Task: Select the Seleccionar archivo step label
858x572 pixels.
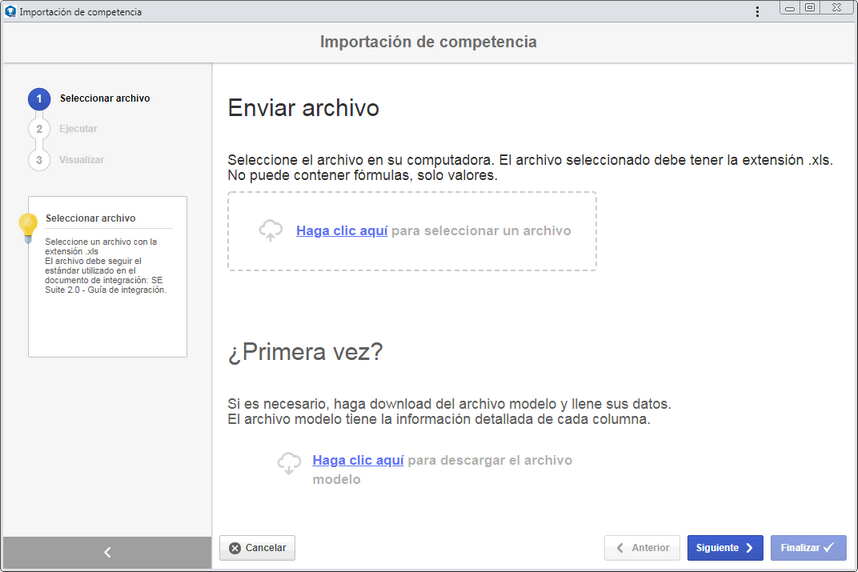Action: coord(105,99)
